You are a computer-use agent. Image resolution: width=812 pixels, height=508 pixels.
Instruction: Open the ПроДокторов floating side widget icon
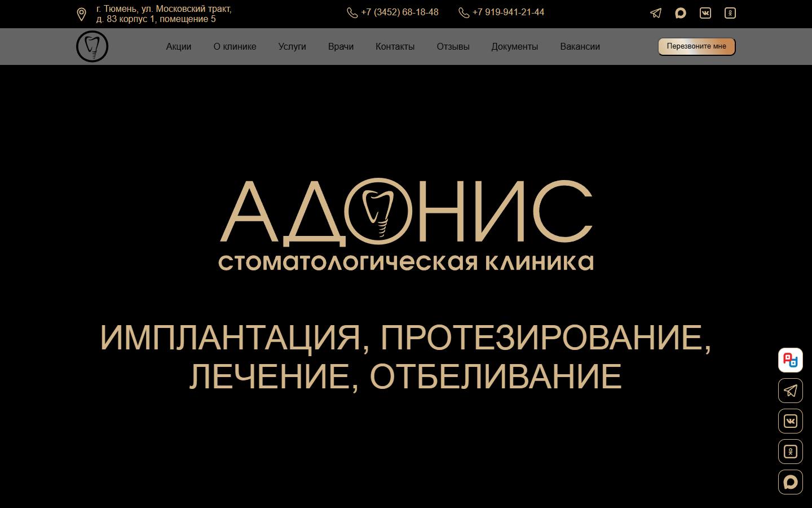point(791,360)
